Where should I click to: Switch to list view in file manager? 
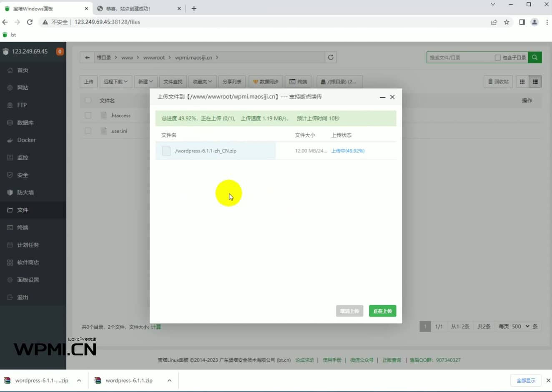tap(535, 81)
